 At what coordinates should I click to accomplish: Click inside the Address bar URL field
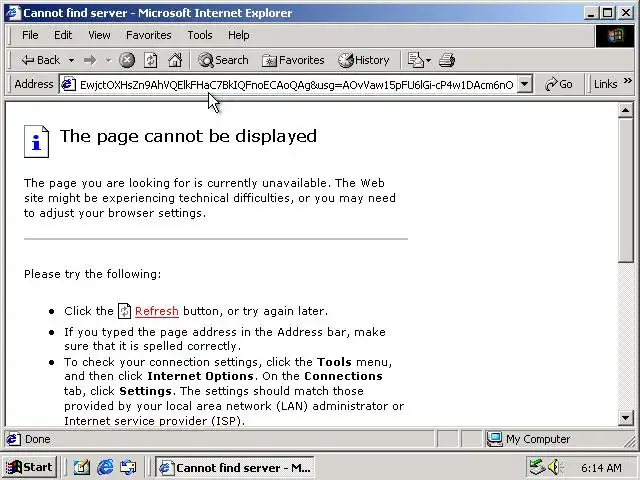(x=296, y=84)
